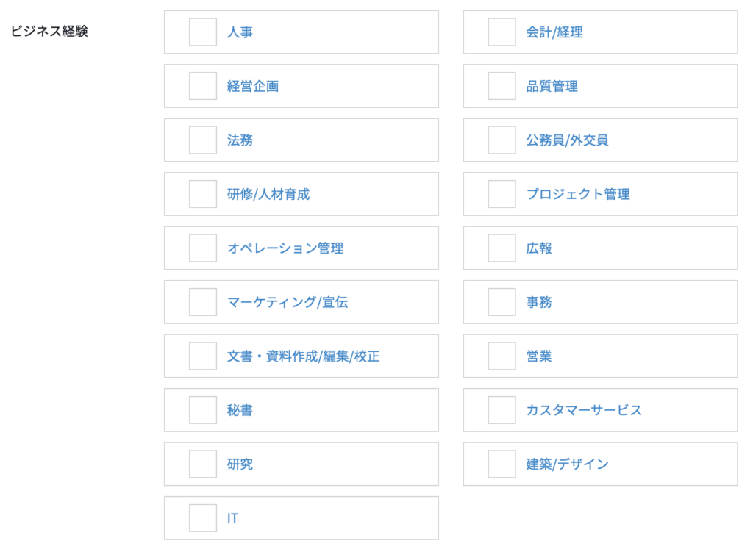Tick the 建築/デザイン checkbox
Image resolution: width=753 pixels, height=560 pixels.
click(502, 464)
